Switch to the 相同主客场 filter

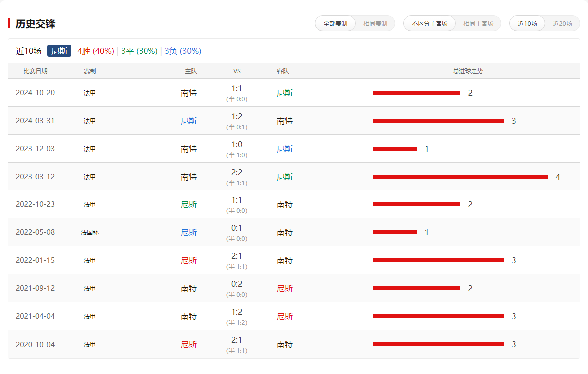click(478, 23)
